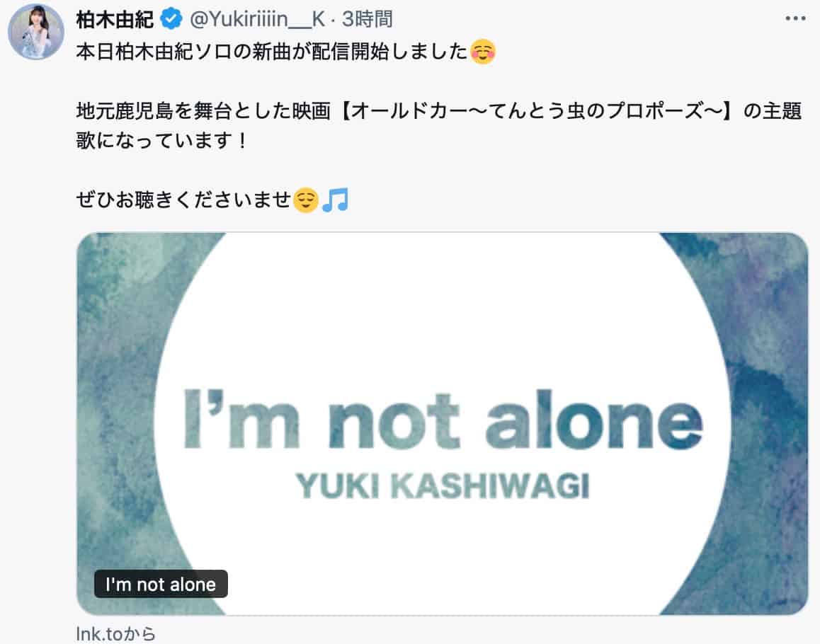
Task: Click the large "I'm not alone" title artwork
Action: (443, 420)
